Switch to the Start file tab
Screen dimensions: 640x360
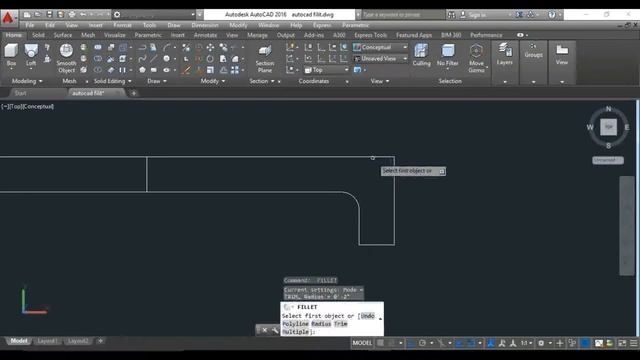(x=20, y=93)
